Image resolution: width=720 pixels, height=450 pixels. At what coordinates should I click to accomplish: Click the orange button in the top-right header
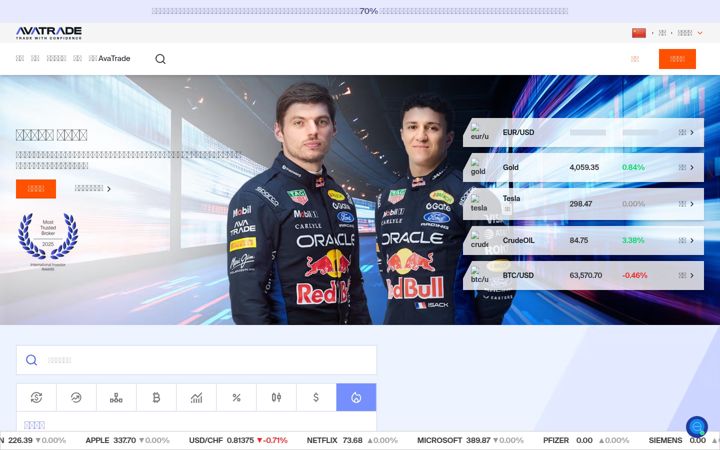677,59
